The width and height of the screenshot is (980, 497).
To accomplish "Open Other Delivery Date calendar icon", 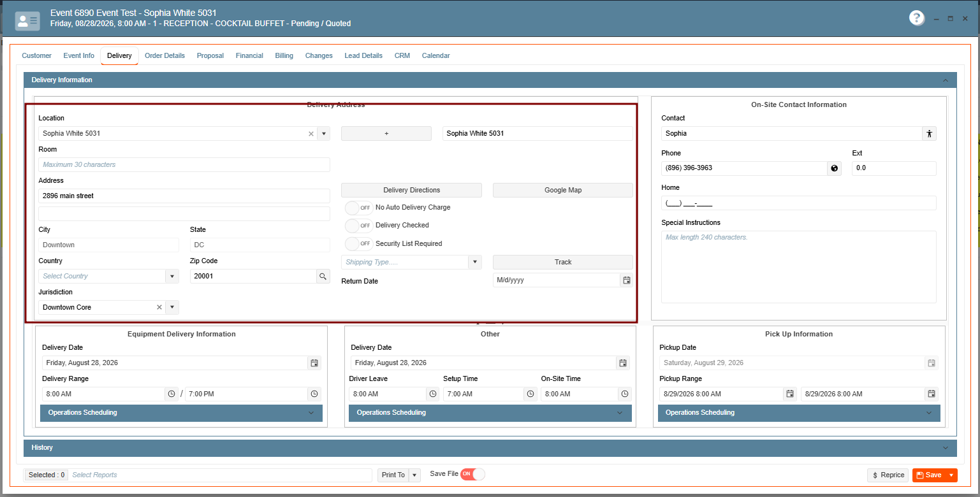I will (623, 363).
